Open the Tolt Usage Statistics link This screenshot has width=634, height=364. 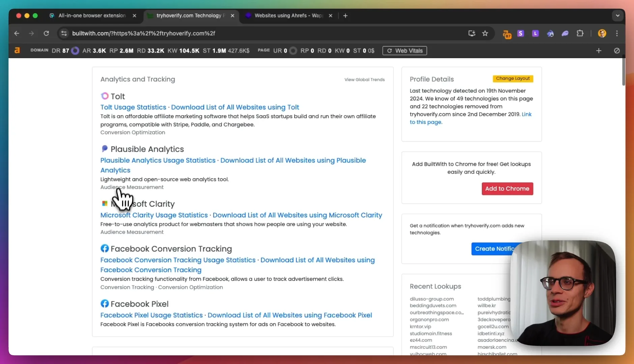[133, 107]
